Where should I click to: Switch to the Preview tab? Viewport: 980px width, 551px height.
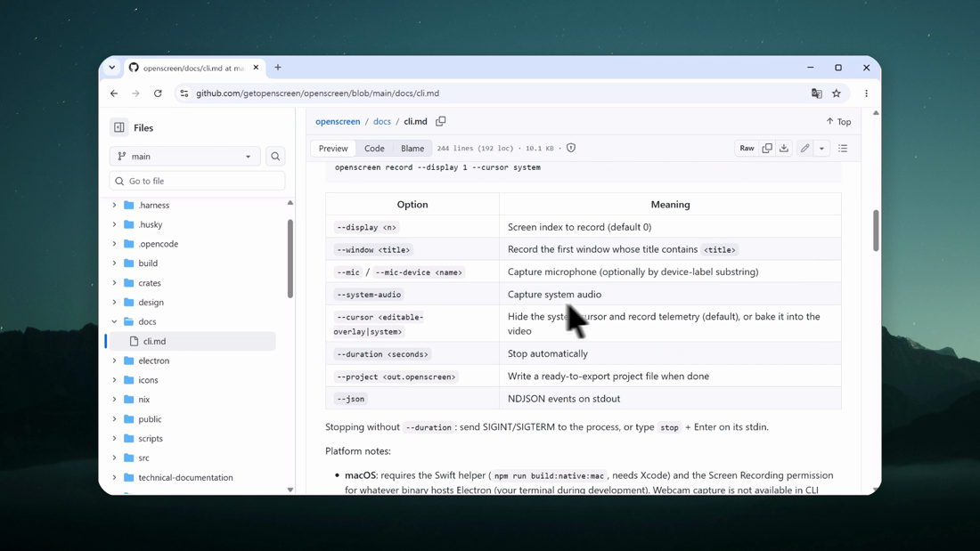333,148
